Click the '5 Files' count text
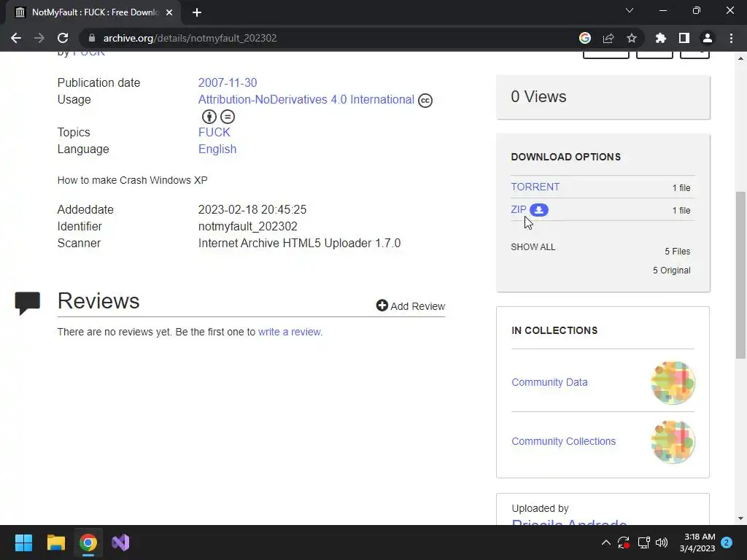This screenshot has width=747, height=560. pyautogui.click(x=678, y=252)
